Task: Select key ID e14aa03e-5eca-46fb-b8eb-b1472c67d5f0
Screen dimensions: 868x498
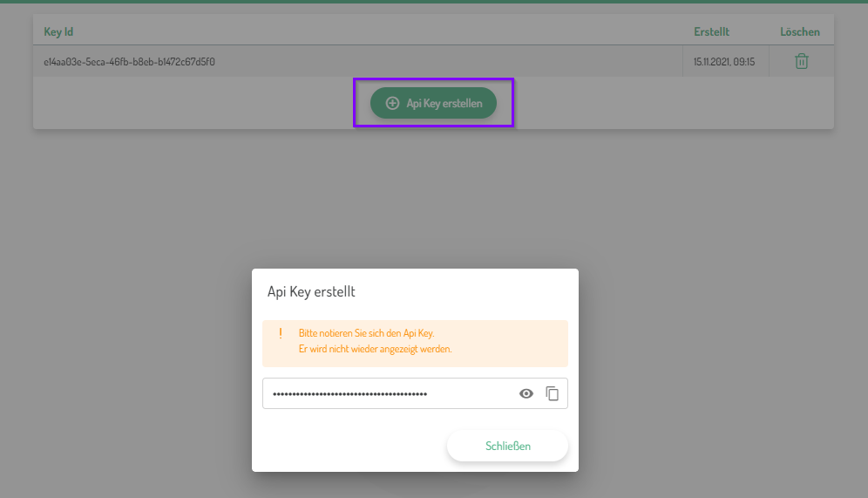Action: click(130, 62)
